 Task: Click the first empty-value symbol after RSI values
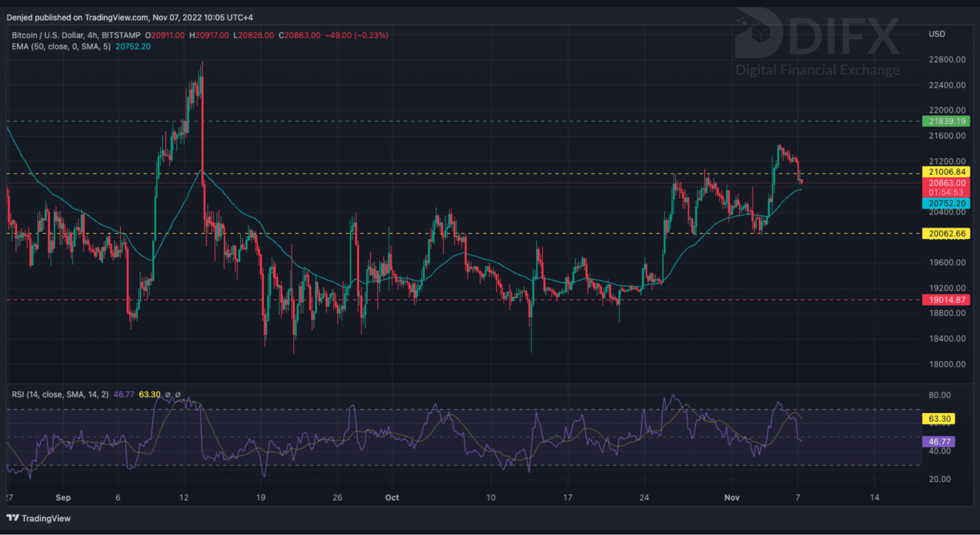(168, 395)
